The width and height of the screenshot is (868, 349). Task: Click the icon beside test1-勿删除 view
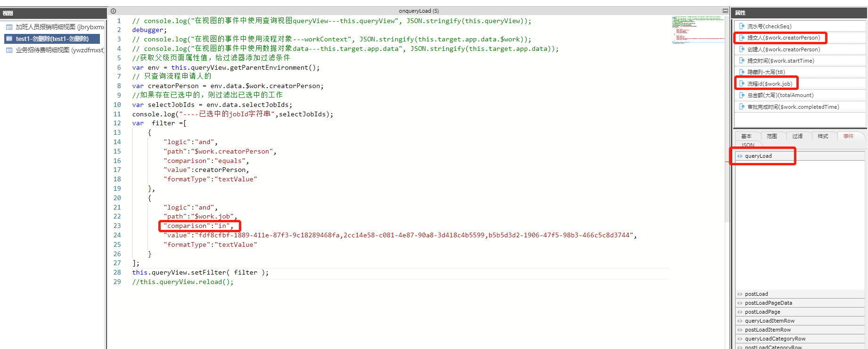pyautogui.click(x=9, y=39)
